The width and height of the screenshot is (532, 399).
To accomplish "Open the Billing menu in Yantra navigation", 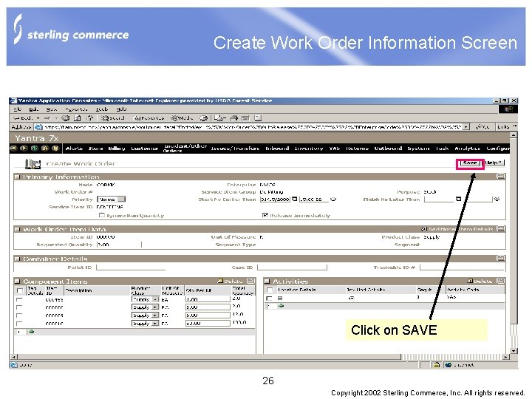I will point(117,149).
